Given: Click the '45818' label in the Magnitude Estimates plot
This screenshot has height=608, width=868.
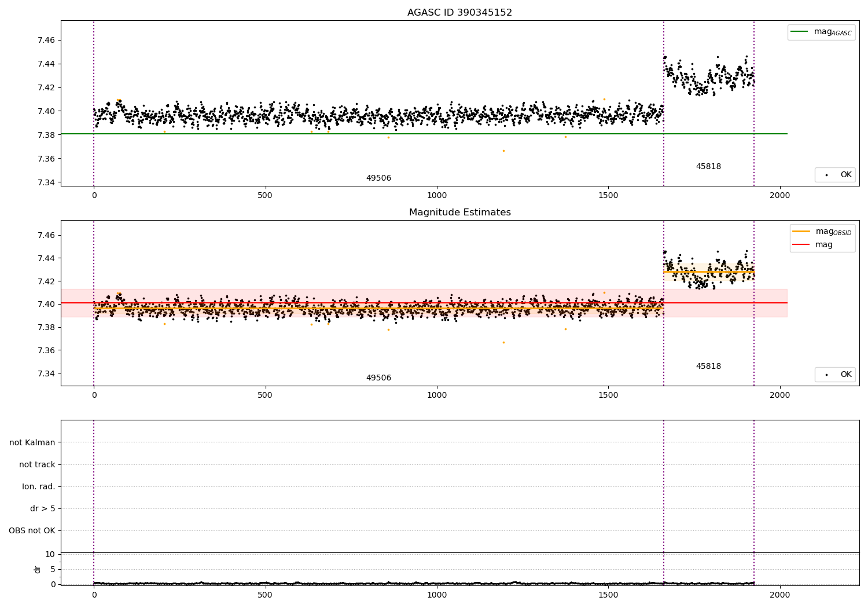Looking at the screenshot, I should coord(708,366).
